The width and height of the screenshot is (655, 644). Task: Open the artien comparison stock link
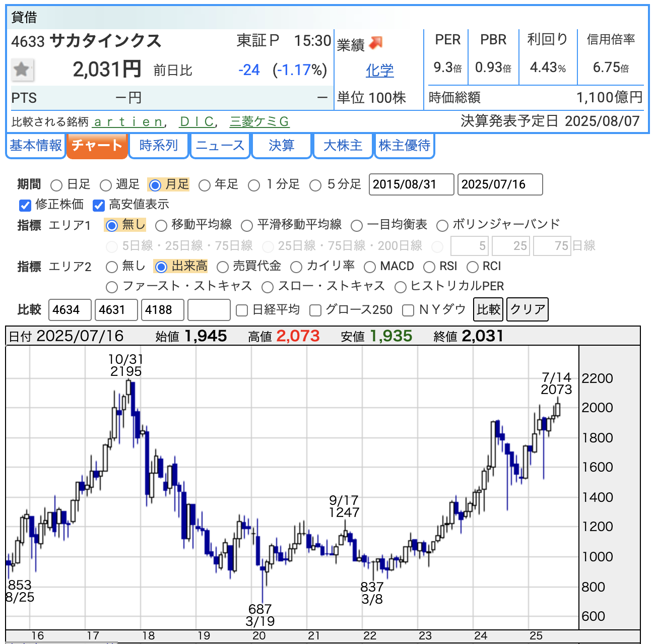[128, 122]
